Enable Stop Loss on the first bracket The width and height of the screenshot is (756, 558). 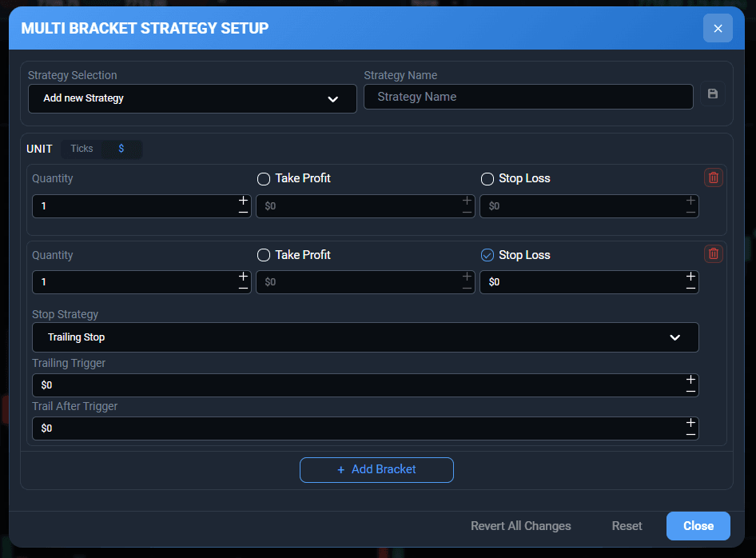(x=487, y=179)
